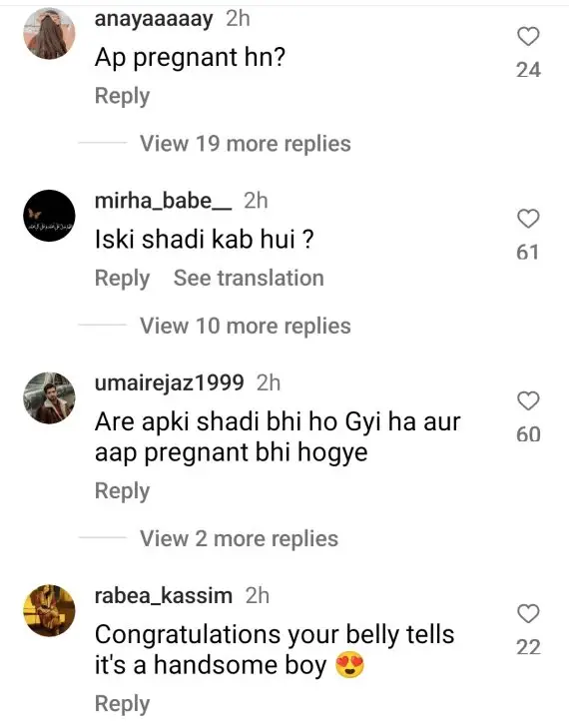Reply to 'Iski shadi kab hui ?' comment
Screen dimensions: 569x728
pos(122,279)
